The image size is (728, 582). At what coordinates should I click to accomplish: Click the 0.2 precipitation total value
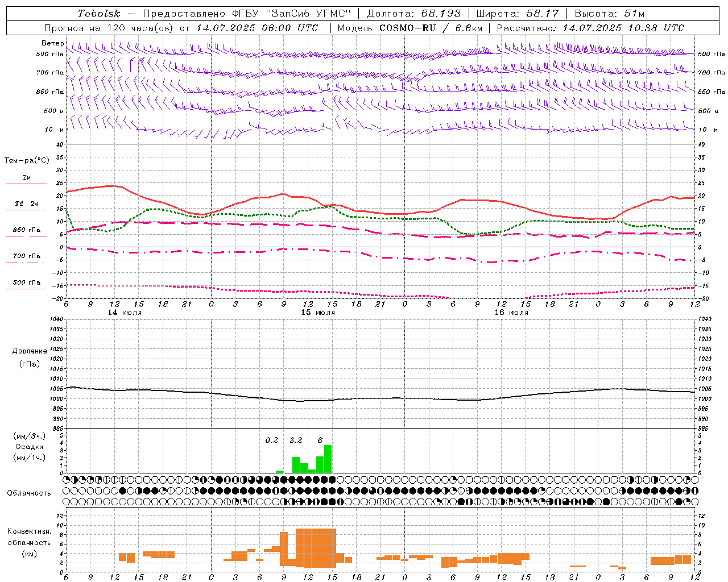click(272, 440)
